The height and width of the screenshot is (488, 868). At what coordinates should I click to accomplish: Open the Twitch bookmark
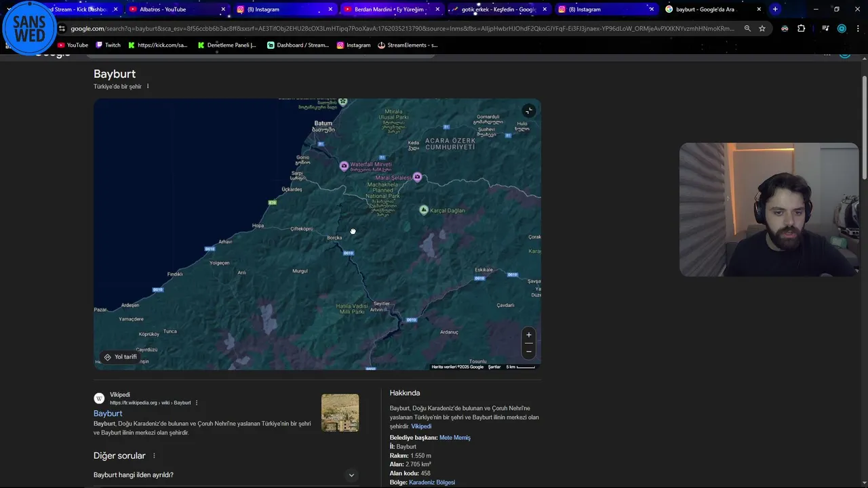pyautogui.click(x=108, y=45)
